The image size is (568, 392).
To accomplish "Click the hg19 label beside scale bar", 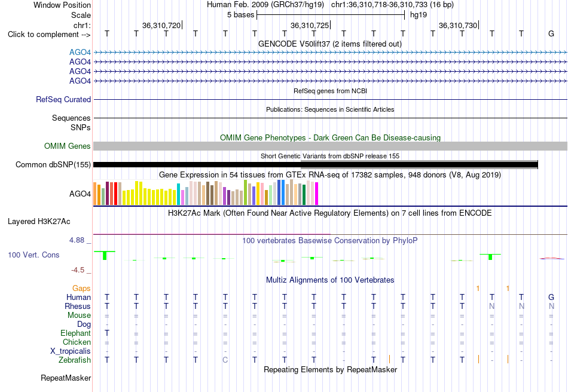I will pos(419,15).
